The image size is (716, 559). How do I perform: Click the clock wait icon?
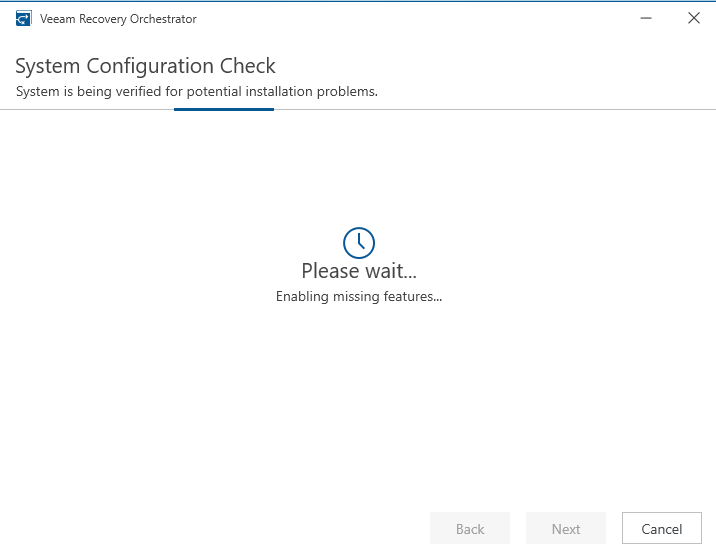click(x=358, y=242)
